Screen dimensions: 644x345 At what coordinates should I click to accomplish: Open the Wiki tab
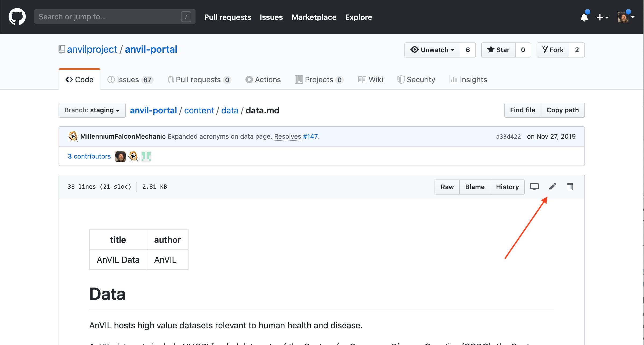click(371, 80)
